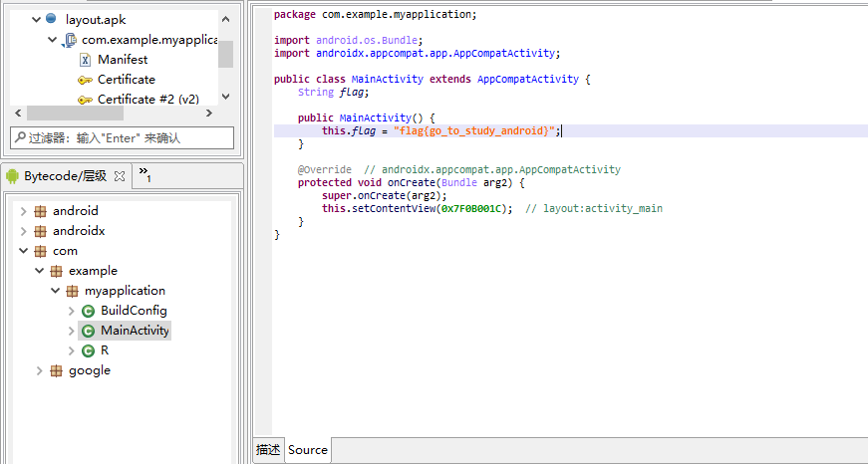The height and width of the screenshot is (464, 868).
Task: Click the Manifest file icon
Action: 85,60
